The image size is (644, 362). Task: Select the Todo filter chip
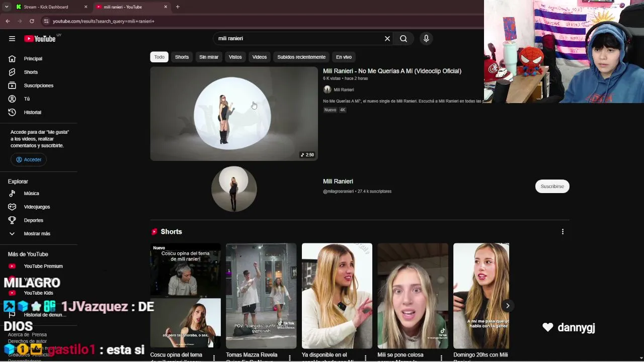(x=159, y=57)
